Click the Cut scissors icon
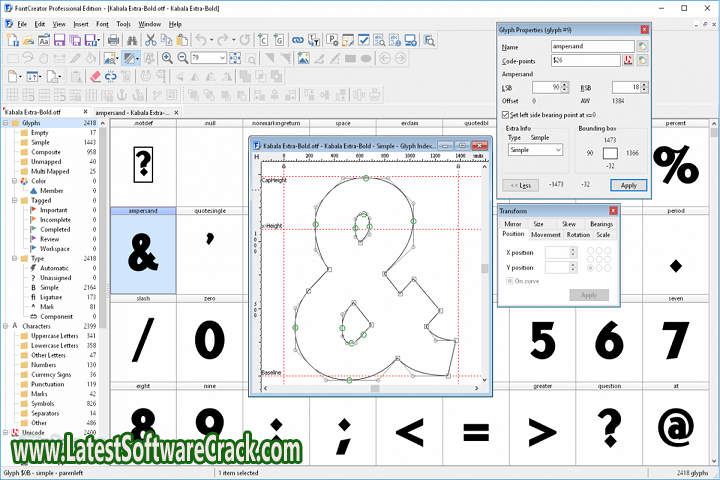 150,40
